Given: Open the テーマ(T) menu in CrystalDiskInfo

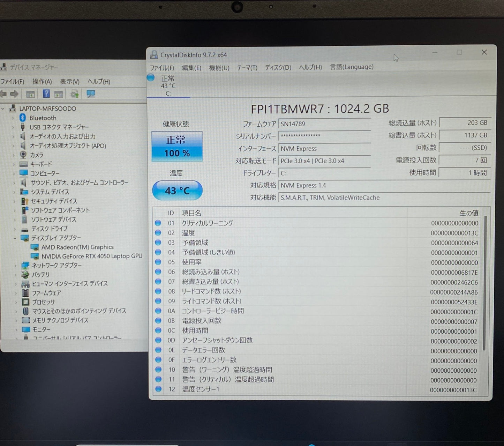Looking at the screenshot, I should coord(247,67).
